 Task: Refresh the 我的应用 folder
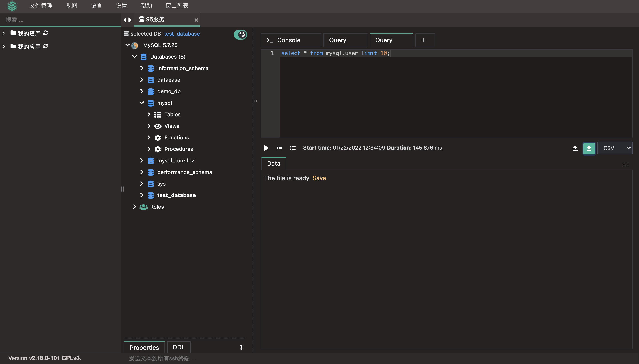[45, 46]
